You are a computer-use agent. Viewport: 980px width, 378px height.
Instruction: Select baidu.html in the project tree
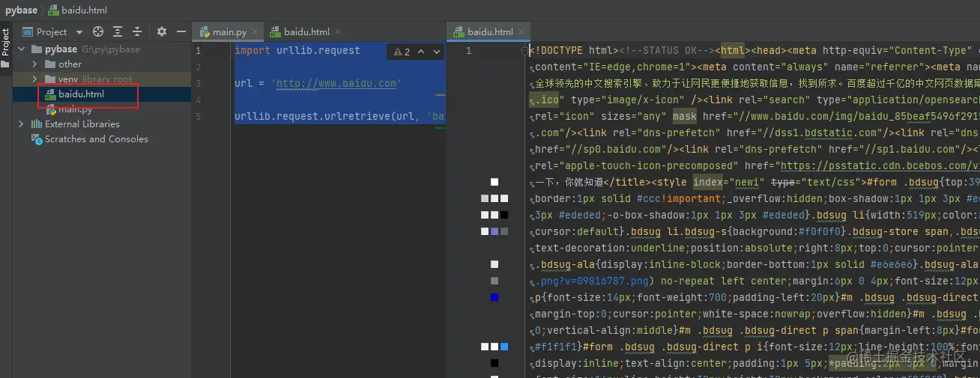(81, 94)
